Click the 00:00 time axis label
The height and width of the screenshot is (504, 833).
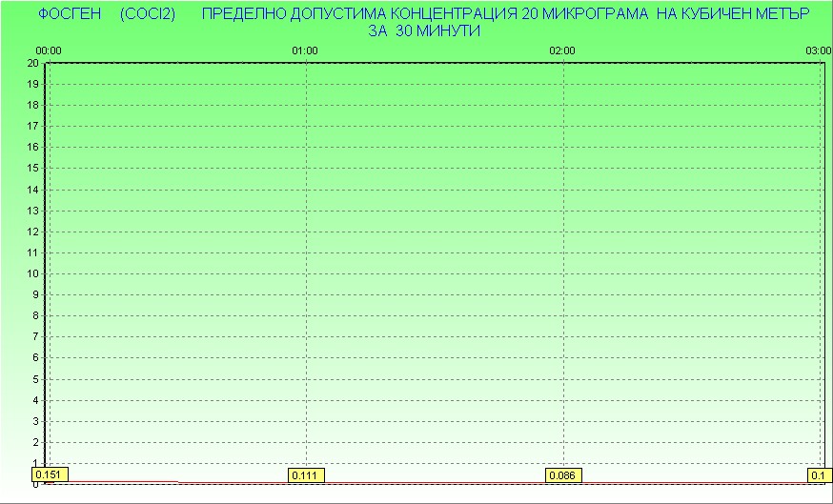click(x=49, y=50)
